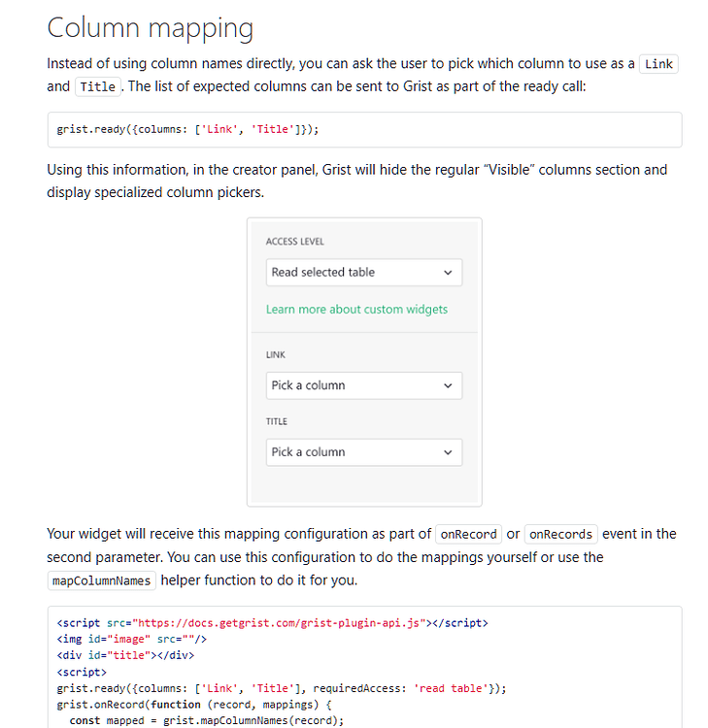The height and width of the screenshot is (728, 708).
Task: Click the "Column mapping" heading
Action: coord(150,27)
